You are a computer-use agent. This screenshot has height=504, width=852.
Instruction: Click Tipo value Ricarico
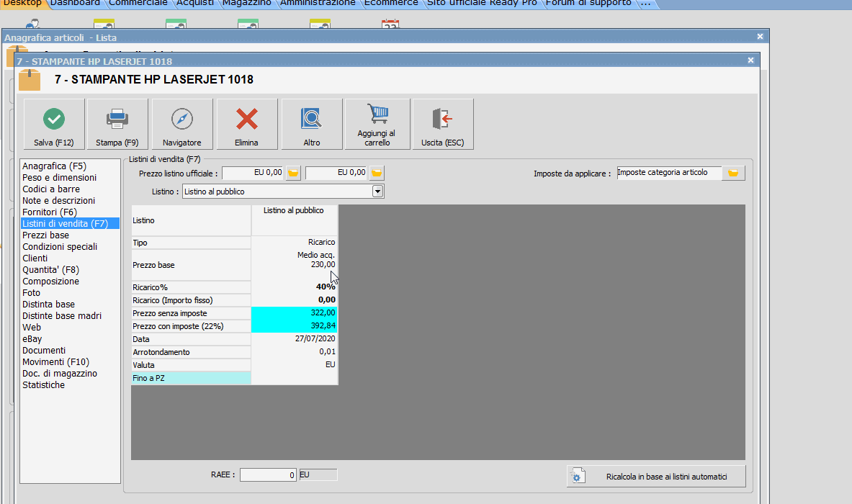point(294,242)
